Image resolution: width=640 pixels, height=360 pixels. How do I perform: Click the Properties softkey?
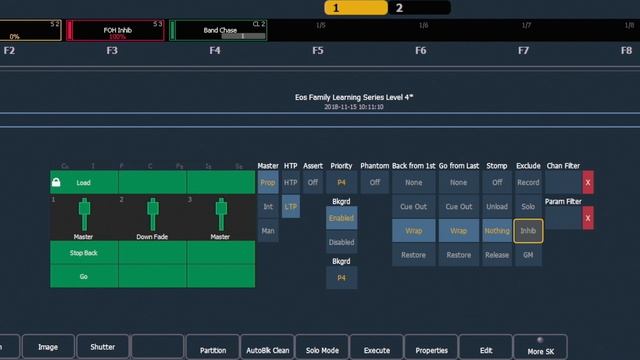click(x=431, y=348)
